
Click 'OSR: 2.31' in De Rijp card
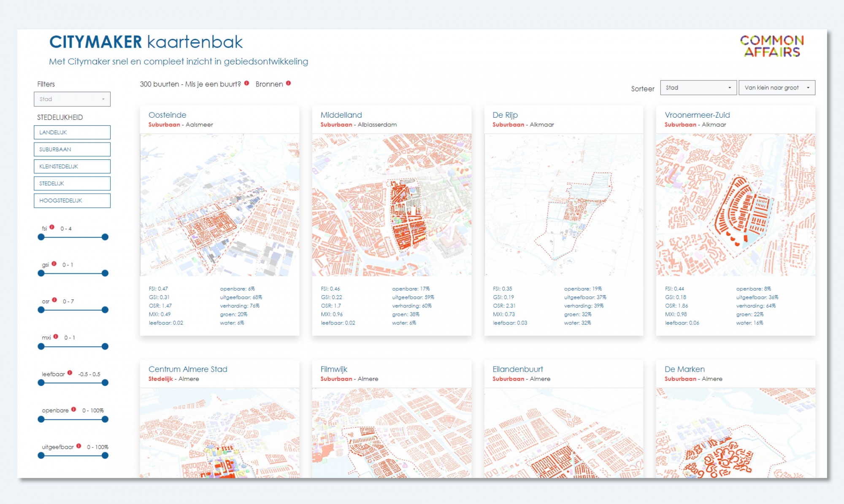coord(504,306)
